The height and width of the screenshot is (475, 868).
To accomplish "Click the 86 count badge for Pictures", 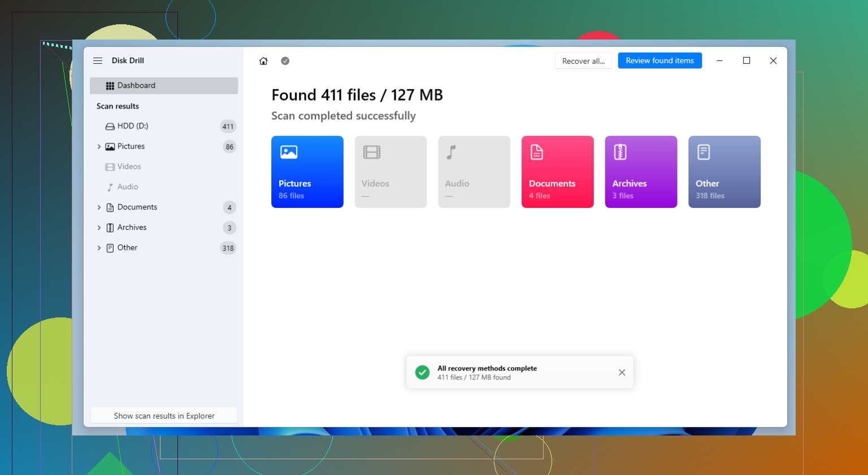I will click(x=229, y=147).
